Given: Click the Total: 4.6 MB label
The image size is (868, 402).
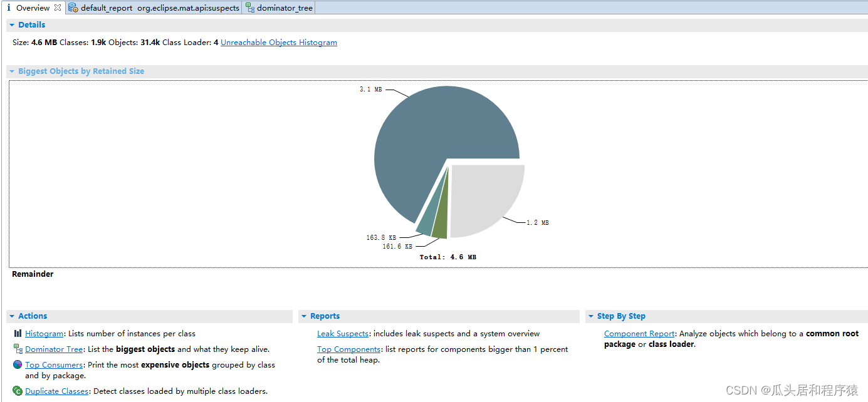Looking at the screenshot, I should click(448, 257).
